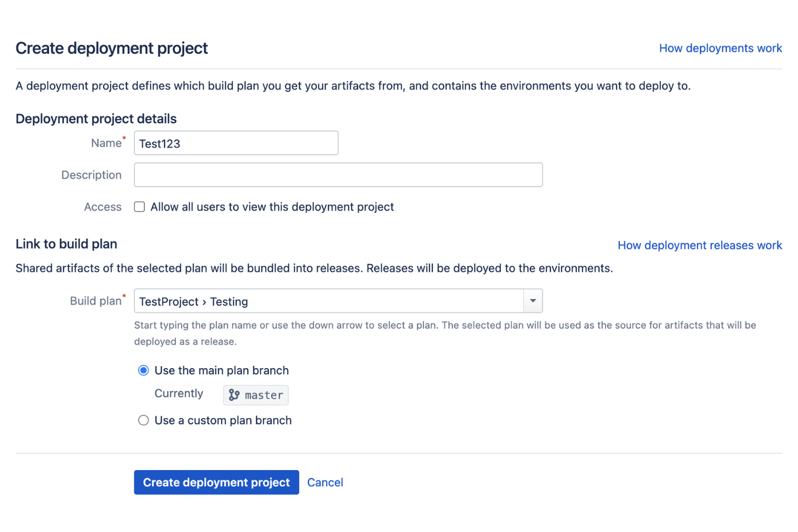Select "Use the main plan branch" option
Image resolution: width=798 pixels, height=532 pixels.
click(143, 370)
